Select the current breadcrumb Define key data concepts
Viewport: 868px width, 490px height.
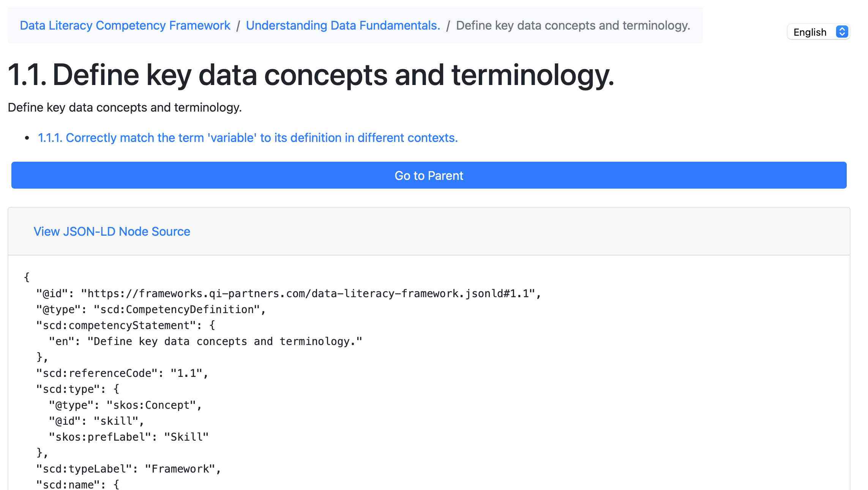(x=573, y=25)
